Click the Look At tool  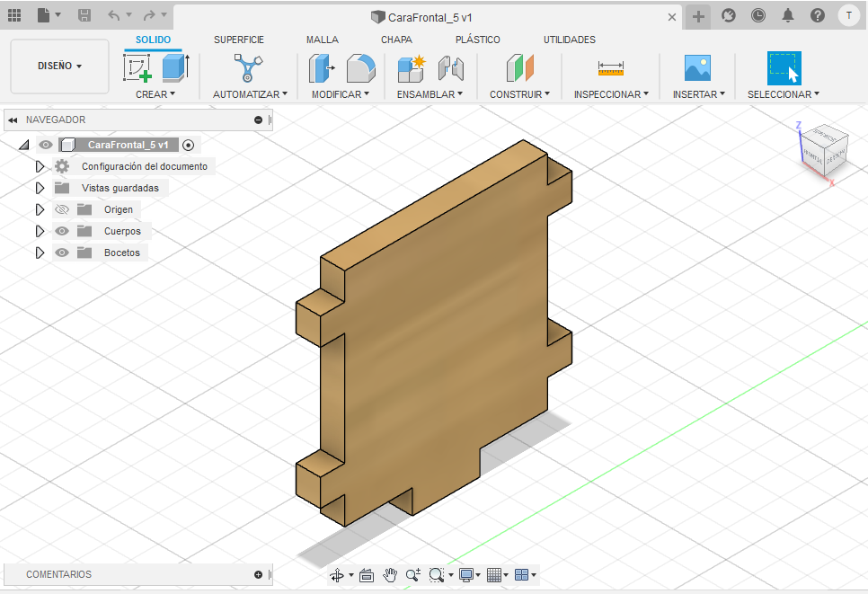(x=367, y=575)
